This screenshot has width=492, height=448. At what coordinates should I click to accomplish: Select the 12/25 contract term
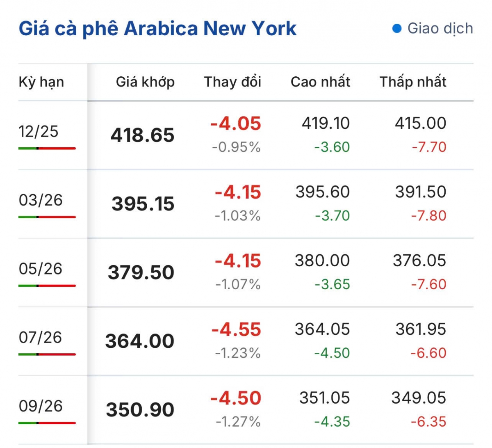[x=39, y=132]
